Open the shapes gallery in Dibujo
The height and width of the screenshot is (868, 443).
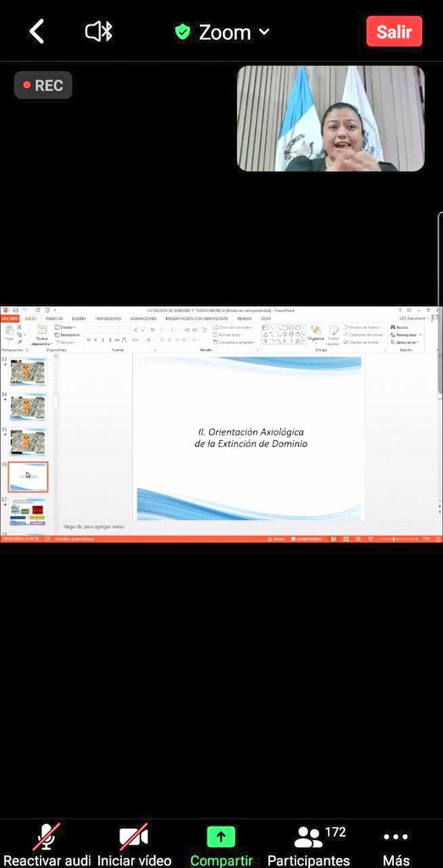point(284,334)
